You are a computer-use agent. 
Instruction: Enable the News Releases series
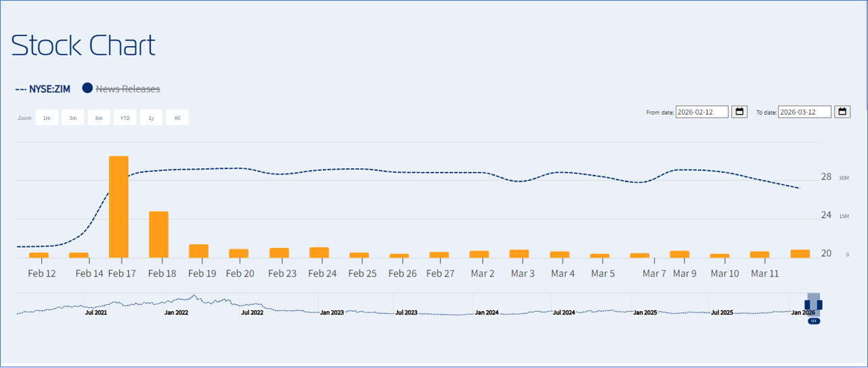tap(127, 89)
